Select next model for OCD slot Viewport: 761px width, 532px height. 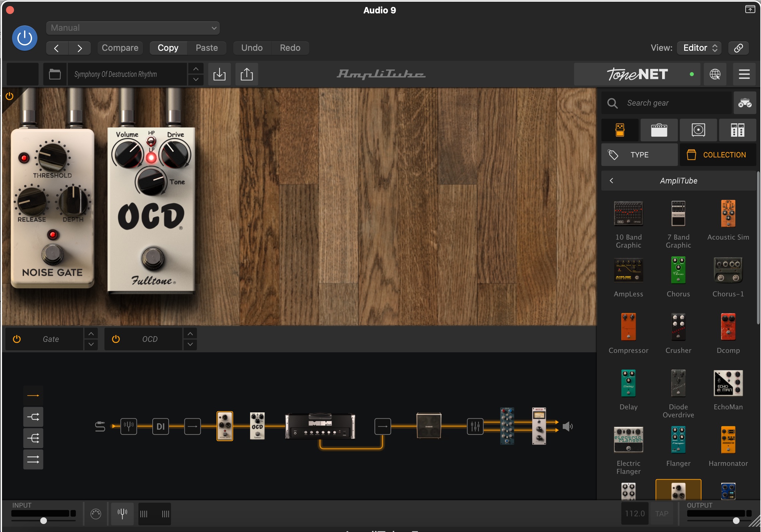tap(190, 345)
